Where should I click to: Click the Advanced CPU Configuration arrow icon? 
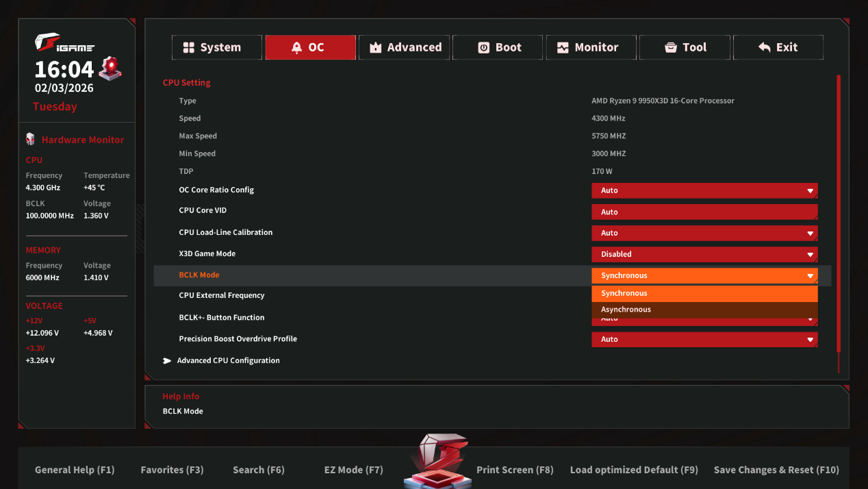167,360
